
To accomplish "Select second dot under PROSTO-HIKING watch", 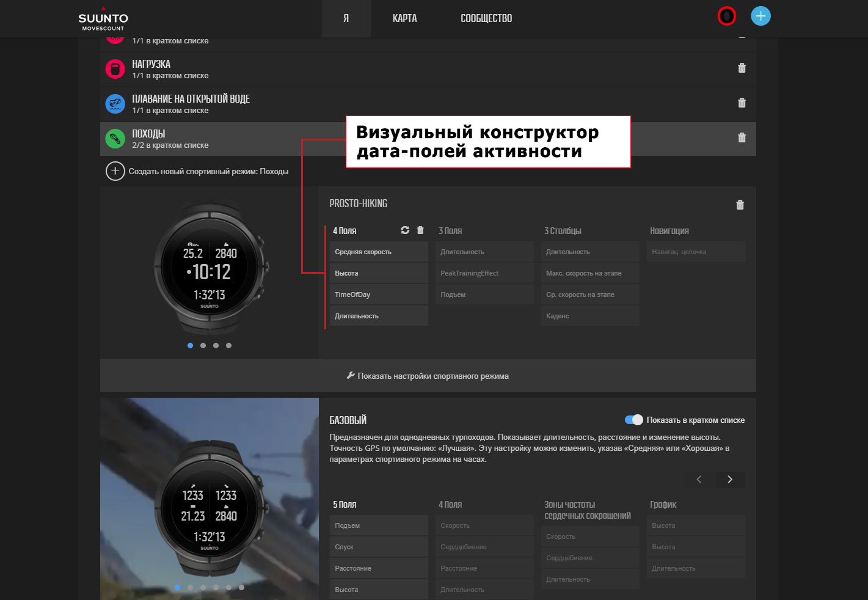I will tap(203, 346).
